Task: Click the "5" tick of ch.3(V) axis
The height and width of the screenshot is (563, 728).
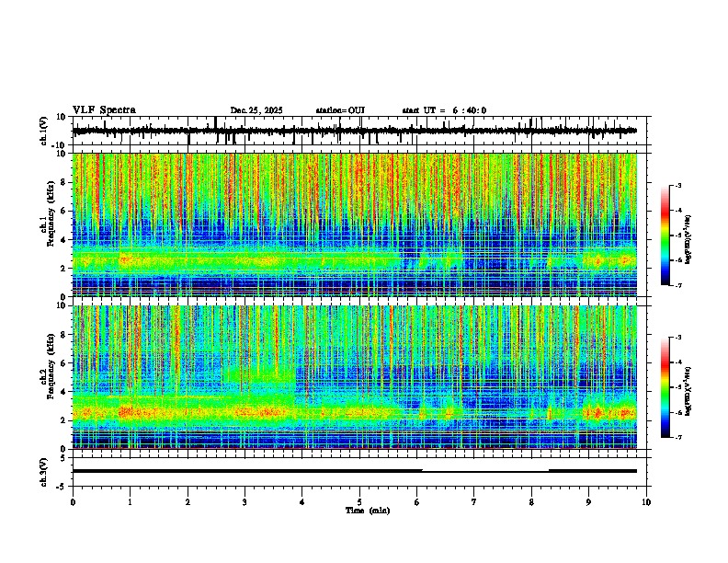Action: tap(63, 458)
